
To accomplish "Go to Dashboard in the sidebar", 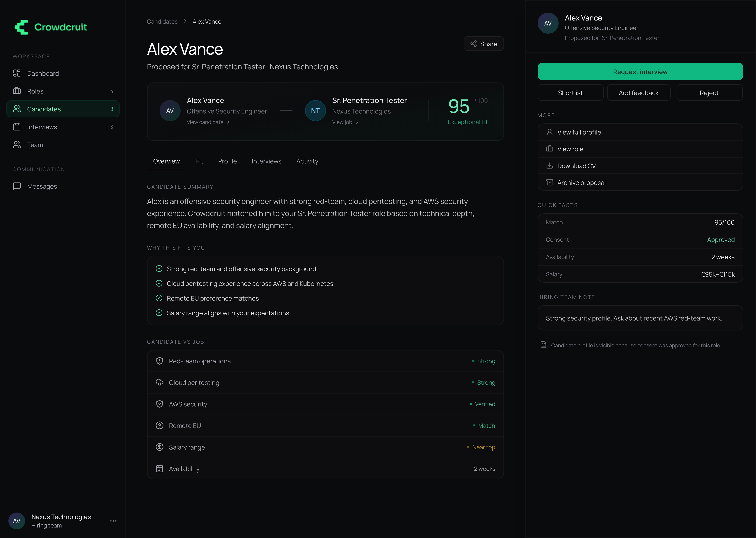I will [x=63, y=73].
